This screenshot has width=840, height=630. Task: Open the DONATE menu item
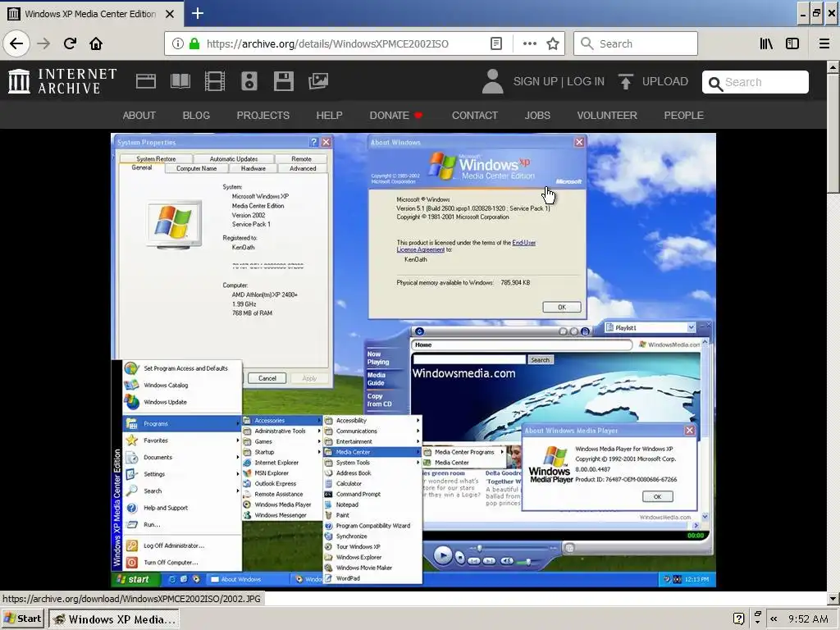pos(396,115)
